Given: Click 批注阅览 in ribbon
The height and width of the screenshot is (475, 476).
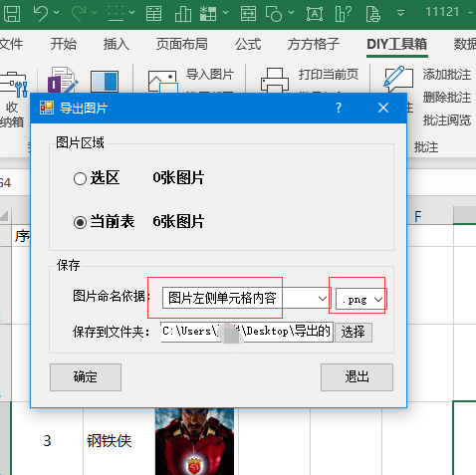Looking at the screenshot, I should pyautogui.click(x=447, y=120).
